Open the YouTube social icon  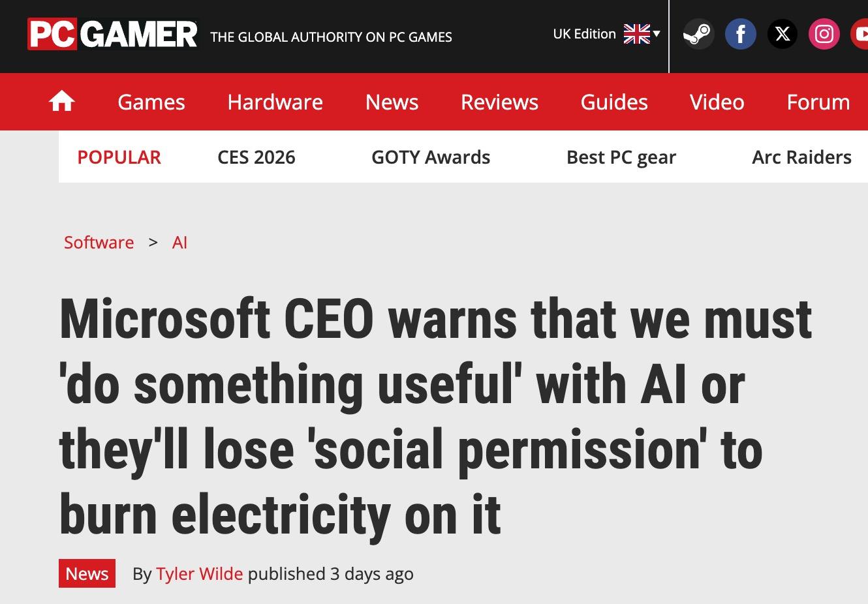point(860,34)
